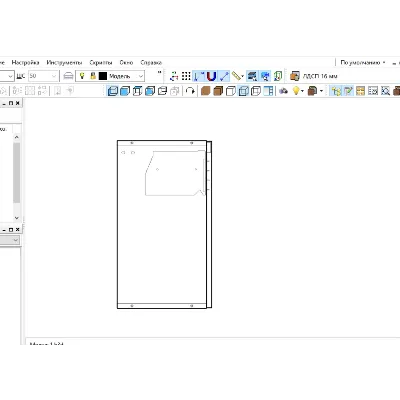Click the green door section icon
The image size is (400, 400).
pos(278,76)
